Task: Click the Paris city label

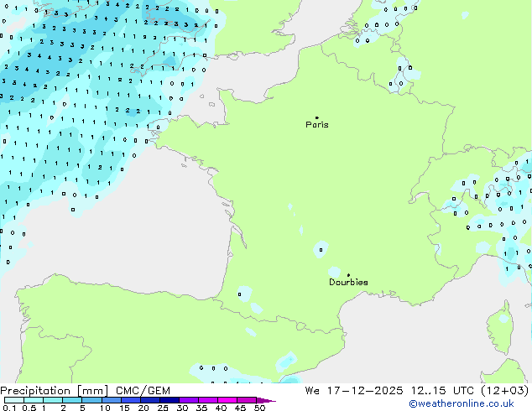Action: click(x=317, y=125)
